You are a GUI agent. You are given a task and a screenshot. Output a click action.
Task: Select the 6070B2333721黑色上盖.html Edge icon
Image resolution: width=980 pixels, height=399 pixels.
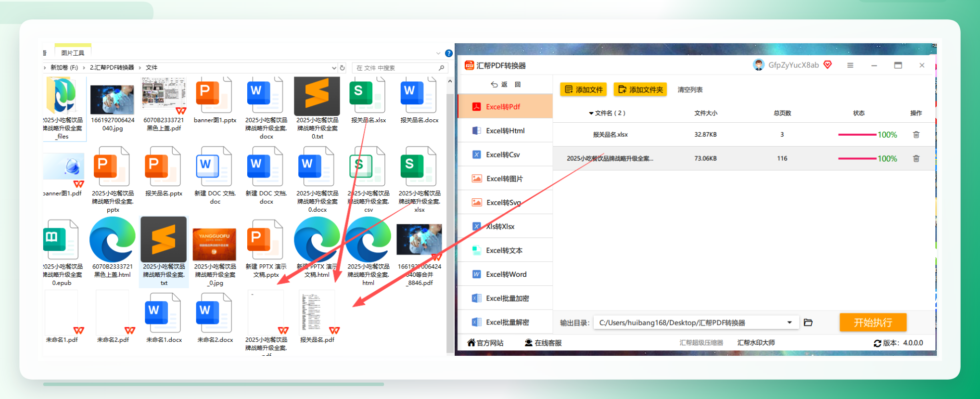[x=112, y=239]
